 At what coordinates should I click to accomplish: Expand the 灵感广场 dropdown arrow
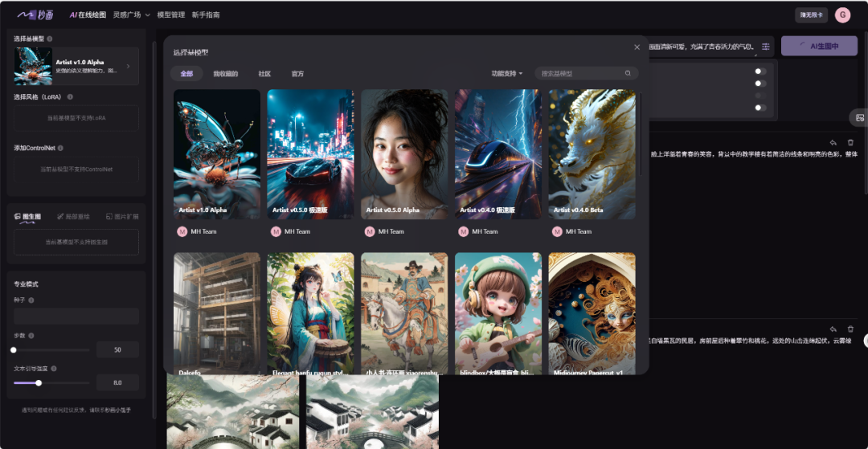pyautogui.click(x=148, y=15)
